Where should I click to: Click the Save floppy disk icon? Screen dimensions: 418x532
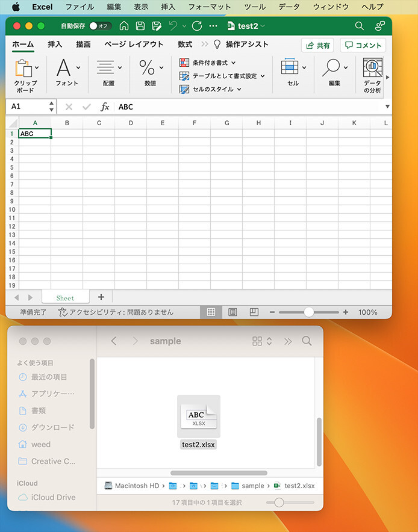(140, 26)
